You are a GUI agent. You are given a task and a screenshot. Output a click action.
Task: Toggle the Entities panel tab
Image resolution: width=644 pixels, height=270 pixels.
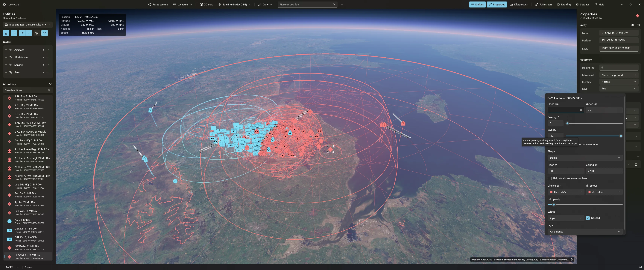pyautogui.click(x=477, y=4)
